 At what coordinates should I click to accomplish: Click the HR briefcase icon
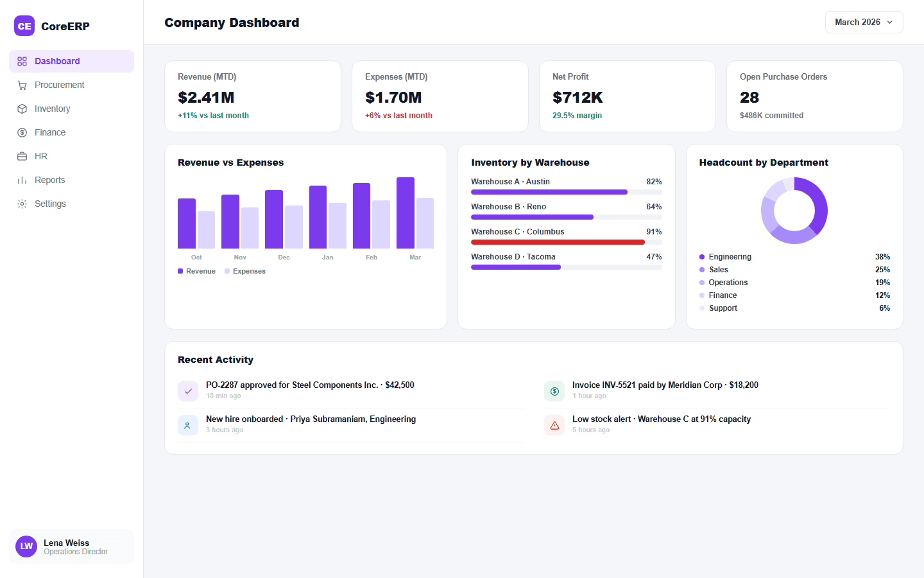pyautogui.click(x=22, y=156)
